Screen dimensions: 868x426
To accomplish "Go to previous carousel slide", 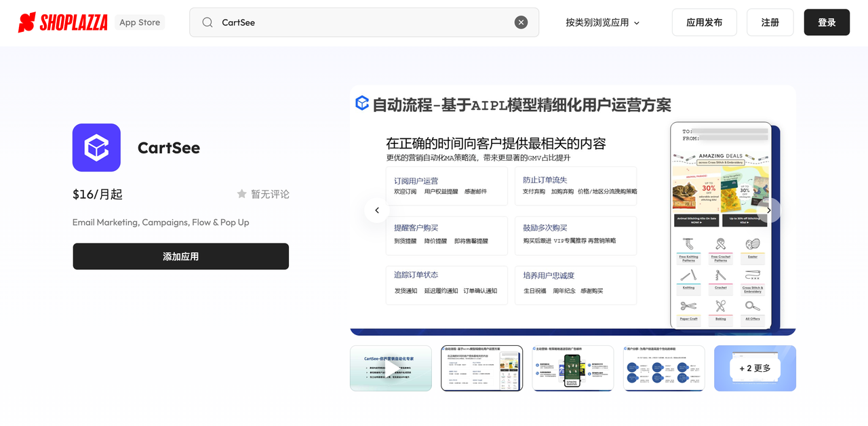I will tap(376, 210).
